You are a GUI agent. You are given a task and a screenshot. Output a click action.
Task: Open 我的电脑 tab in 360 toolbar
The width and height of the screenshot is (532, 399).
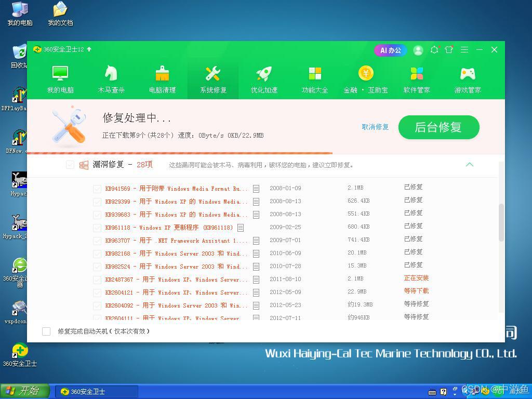(x=60, y=79)
